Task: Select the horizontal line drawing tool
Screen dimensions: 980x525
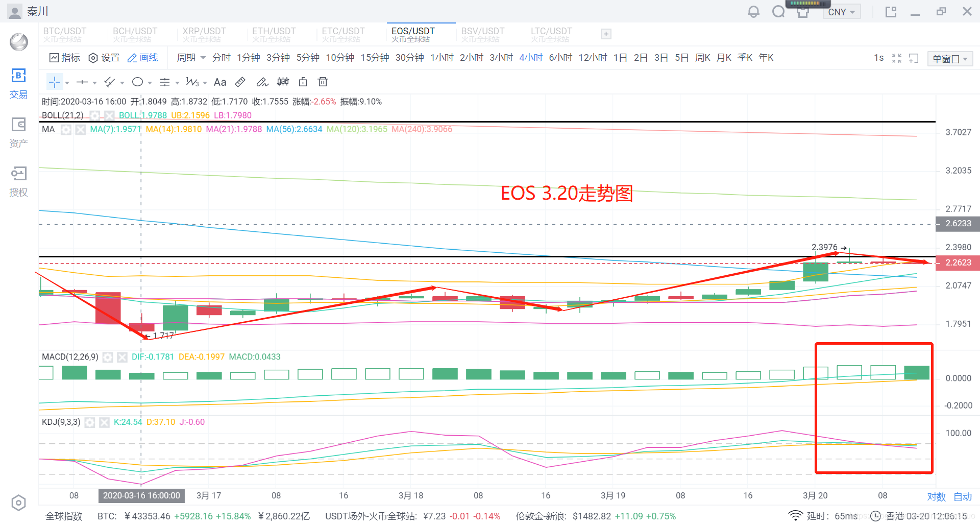Action: click(82, 82)
